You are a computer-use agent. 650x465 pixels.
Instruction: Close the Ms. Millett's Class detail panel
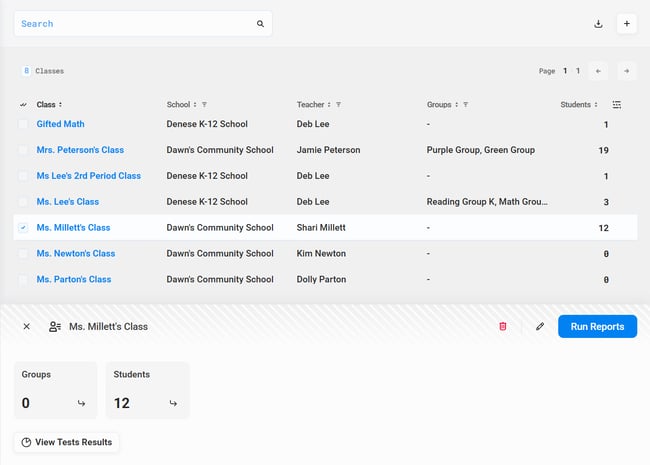pyautogui.click(x=26, y=326)
